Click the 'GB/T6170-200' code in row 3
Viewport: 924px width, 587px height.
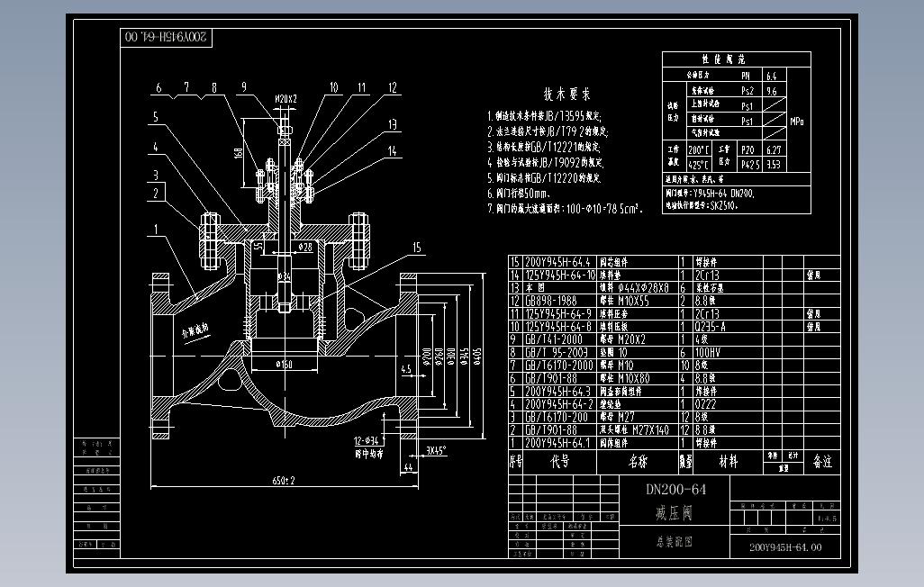tap(557, 417)
